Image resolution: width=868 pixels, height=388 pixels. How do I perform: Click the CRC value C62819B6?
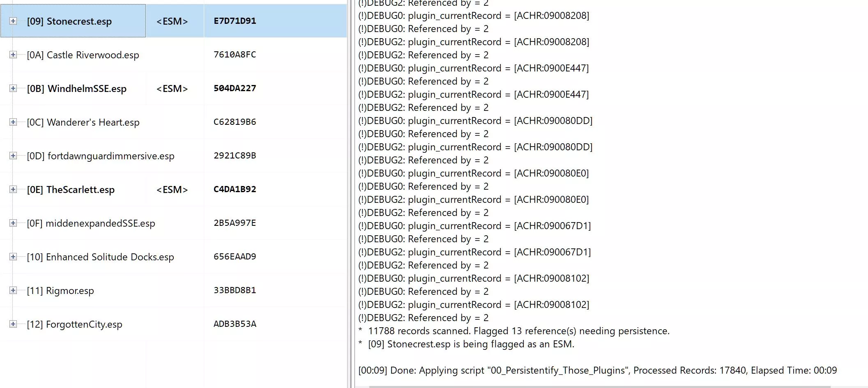point(235,122)
